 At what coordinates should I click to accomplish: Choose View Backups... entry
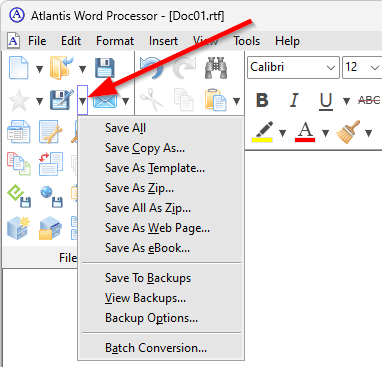161,298
